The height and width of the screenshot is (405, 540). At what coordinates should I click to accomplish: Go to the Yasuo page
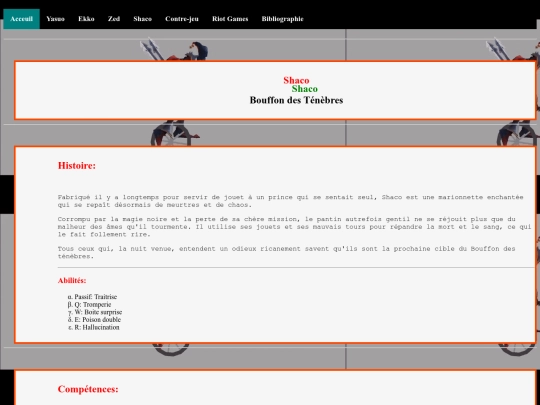(x=55, y=19)
